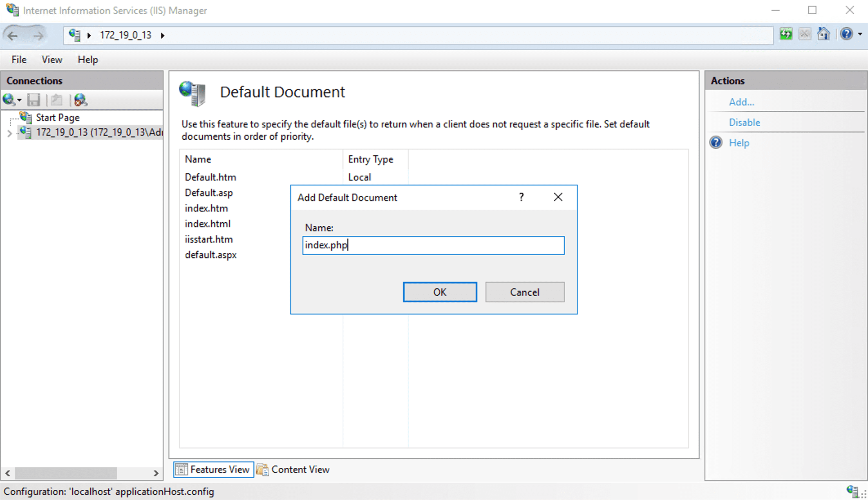
Task: Close the Add Default Document dialog
Action: pyautogui.click(x=558, y=197)
